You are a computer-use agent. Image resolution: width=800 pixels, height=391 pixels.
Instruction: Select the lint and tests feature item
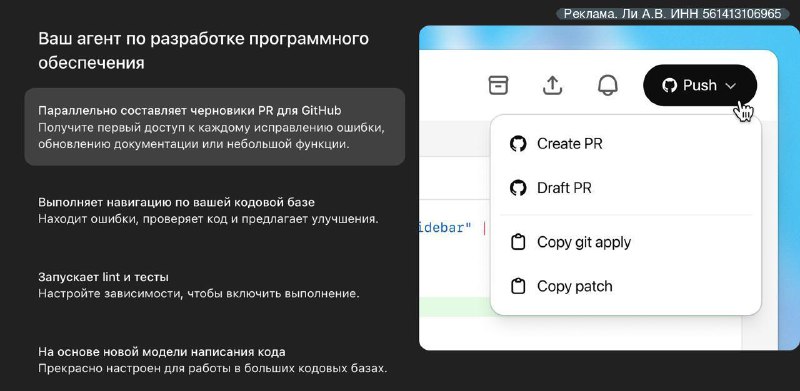(199, 285)
